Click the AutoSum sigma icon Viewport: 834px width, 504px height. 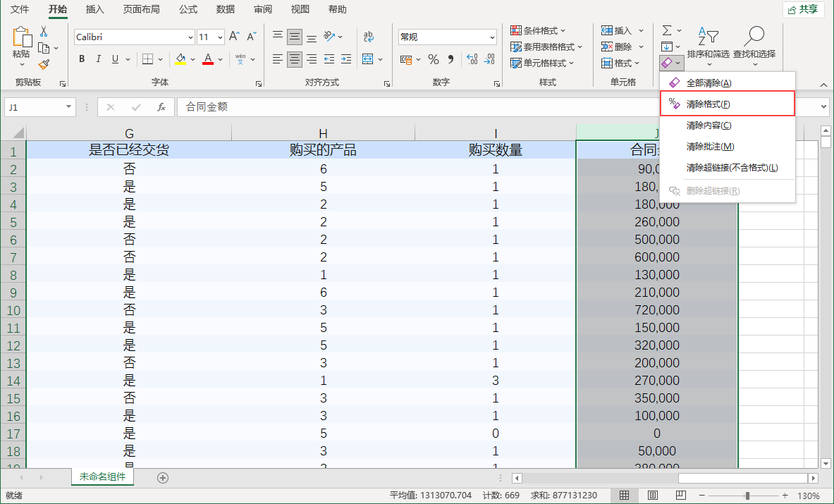pos(667,30)
